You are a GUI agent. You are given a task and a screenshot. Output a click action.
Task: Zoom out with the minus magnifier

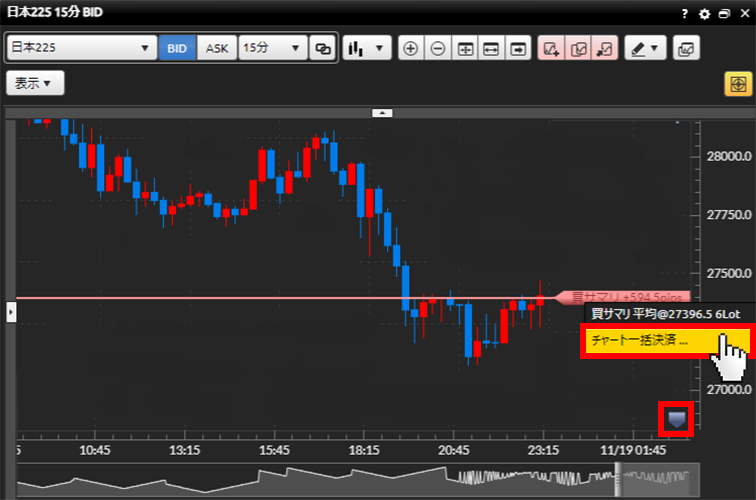coord(438,48)
